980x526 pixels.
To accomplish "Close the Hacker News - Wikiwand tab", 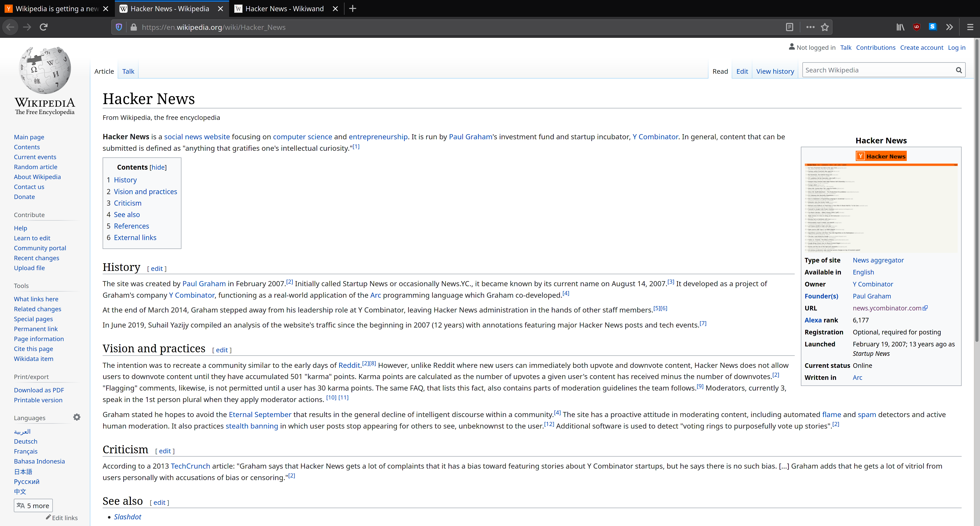I will coord(335,8).
